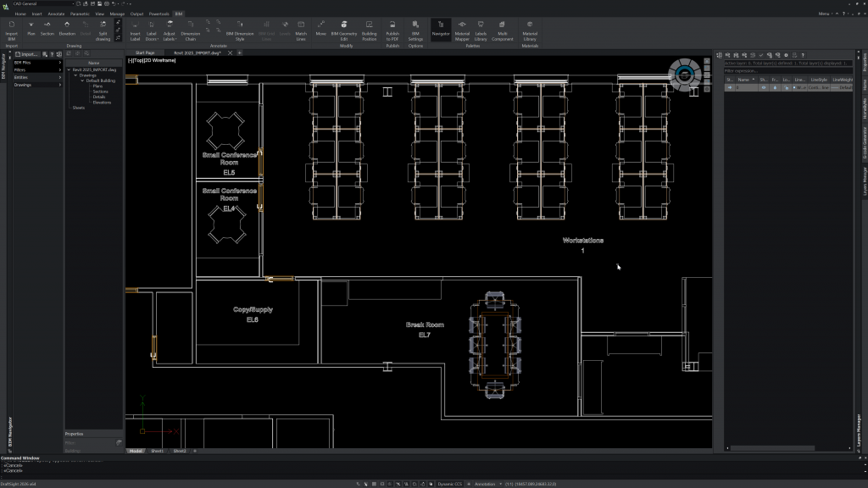
Task: Click the Insert Label tool
Action: point(135,29)
